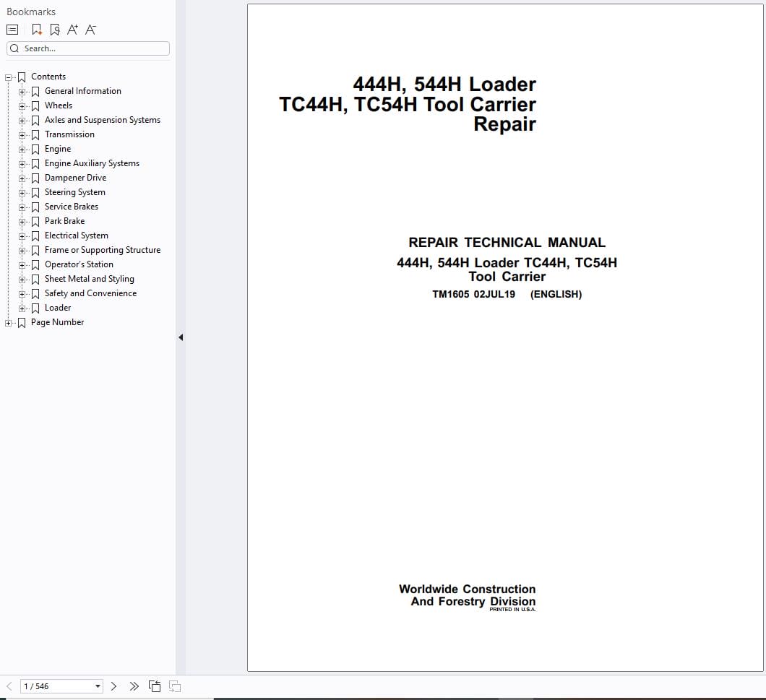The width and height of the screenshot is (766, 700).
Task: Open the bookmarks options list icon
Action: [12, 30]
